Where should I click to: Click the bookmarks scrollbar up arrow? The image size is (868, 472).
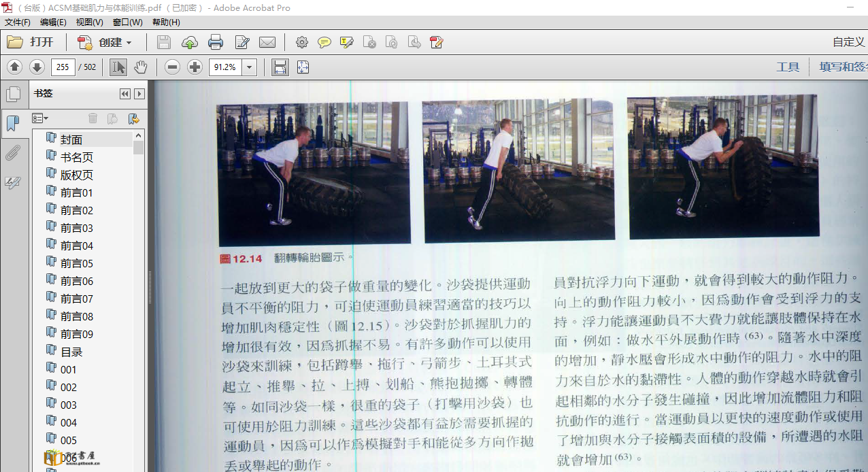139,135
